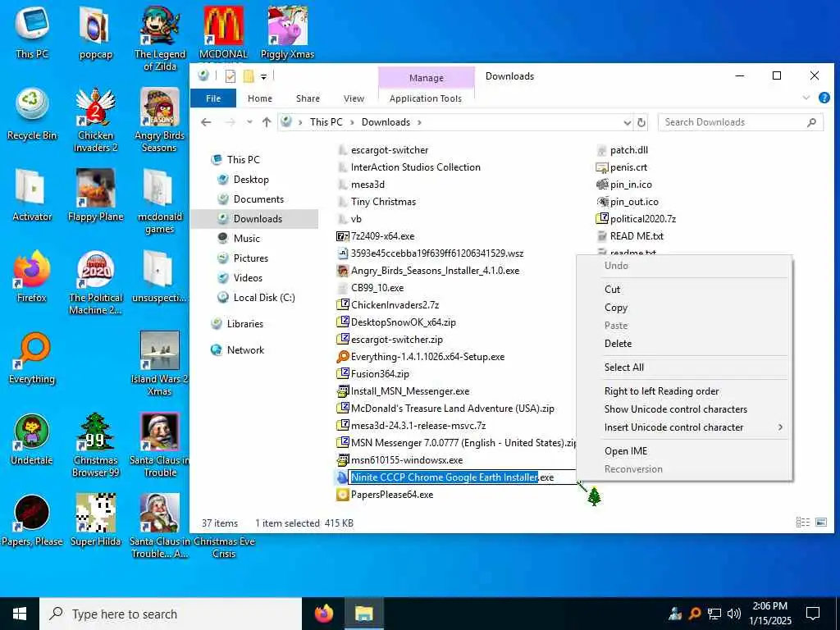The height and width of the screenshot is (630, 840).
Task: Select the Activator desktop icon
Action: click(32, 195)
